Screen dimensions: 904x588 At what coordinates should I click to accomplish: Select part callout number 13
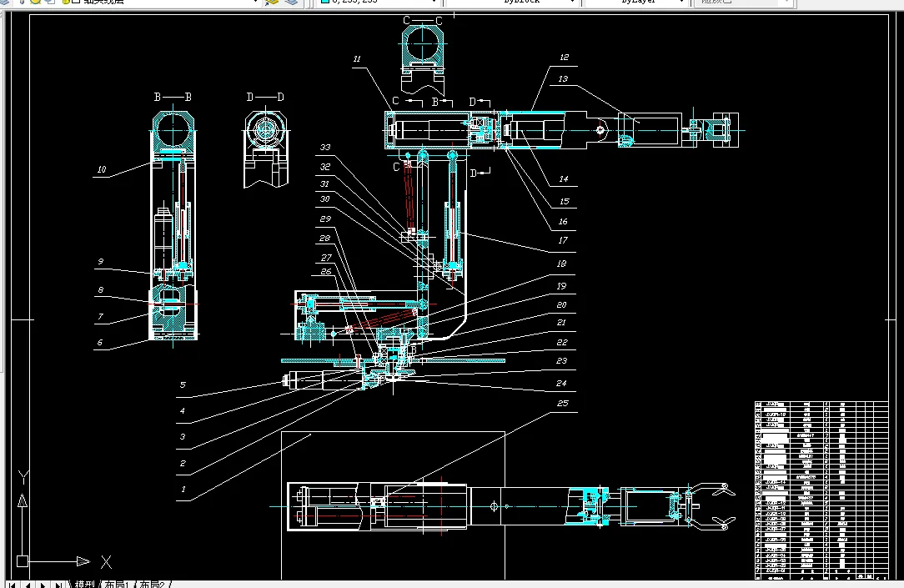(563, 79)
